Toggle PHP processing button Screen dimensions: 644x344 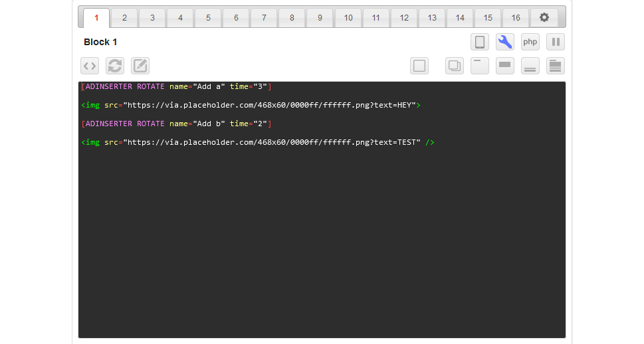point(530,42)
